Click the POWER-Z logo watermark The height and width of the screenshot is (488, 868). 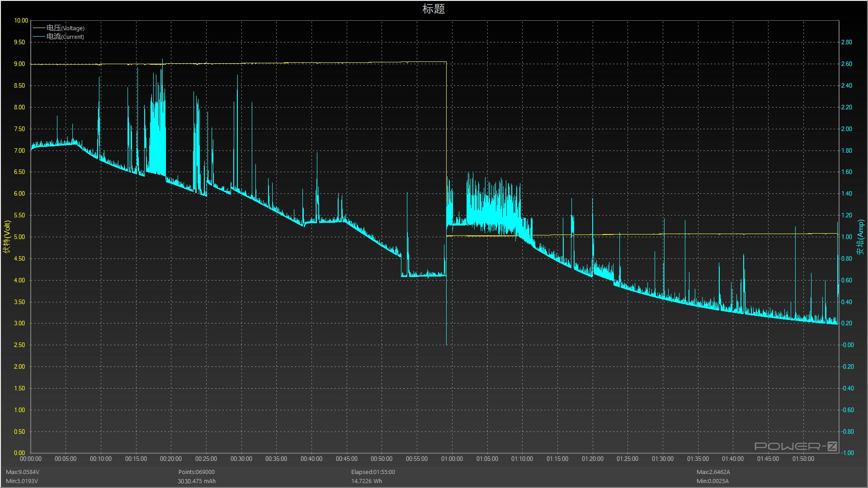(x=796, y=446)
